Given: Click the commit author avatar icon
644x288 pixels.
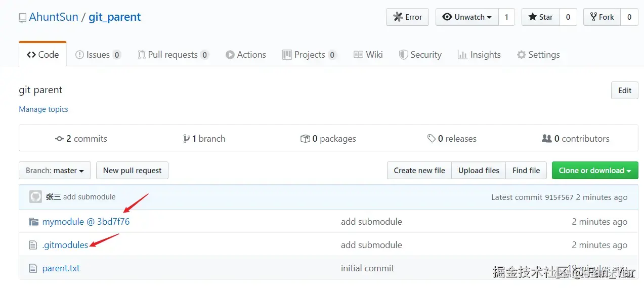Looking at the screenshot, I should (35, 197).
